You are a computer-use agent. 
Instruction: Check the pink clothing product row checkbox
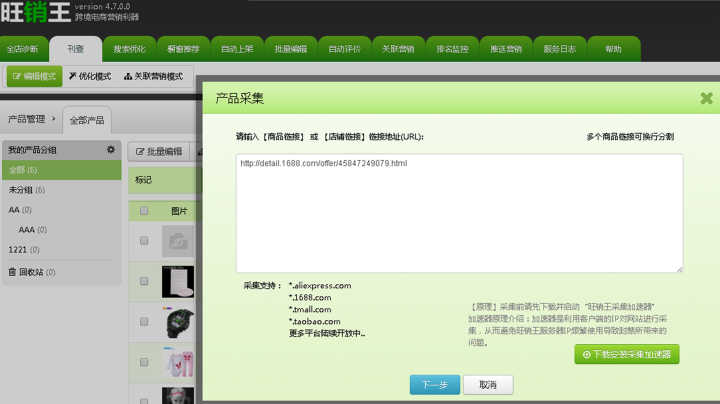(x=144, y=362)
